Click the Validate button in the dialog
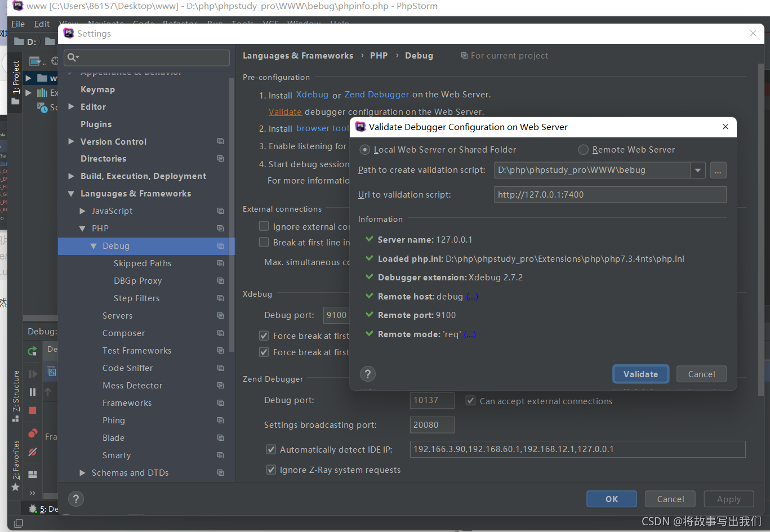The width and height of the screenshot is (770, 532). (x=640, y=374)
